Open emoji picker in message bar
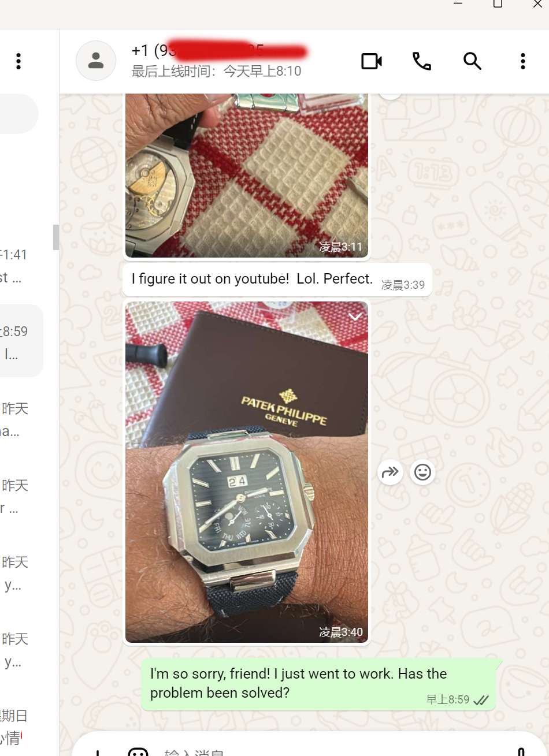549x756 pixels. coord(138,751)
